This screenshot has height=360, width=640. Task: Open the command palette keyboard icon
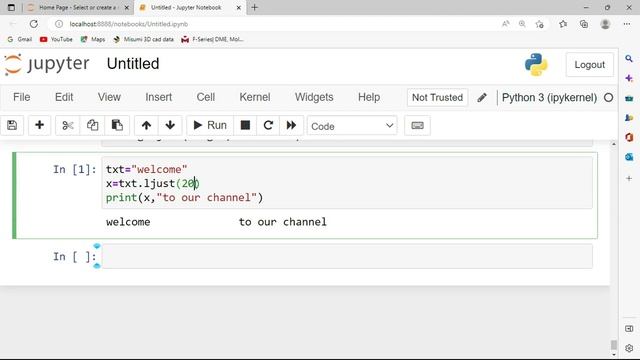[417, 125]
